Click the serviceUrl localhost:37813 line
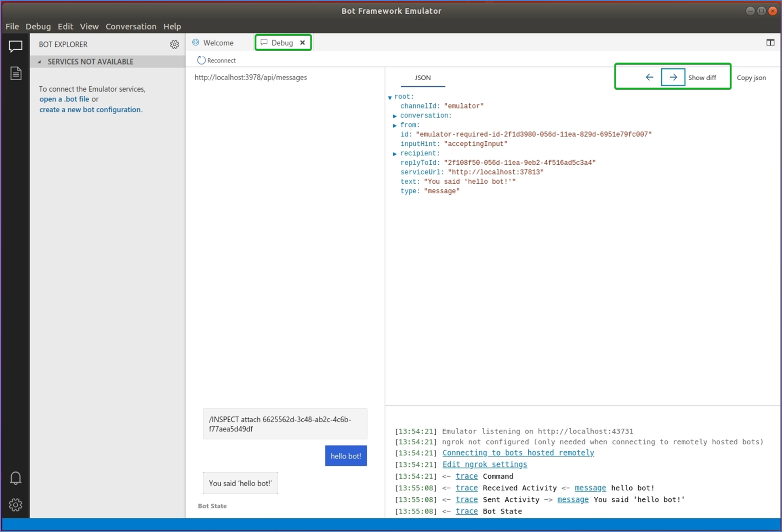 (472, 172)
